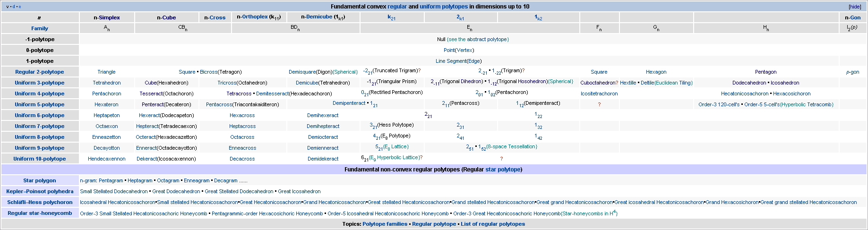Open the Simplex column header link
Image resolution: width=868 pixels, height=230 pixels.
tap(109, 17)
